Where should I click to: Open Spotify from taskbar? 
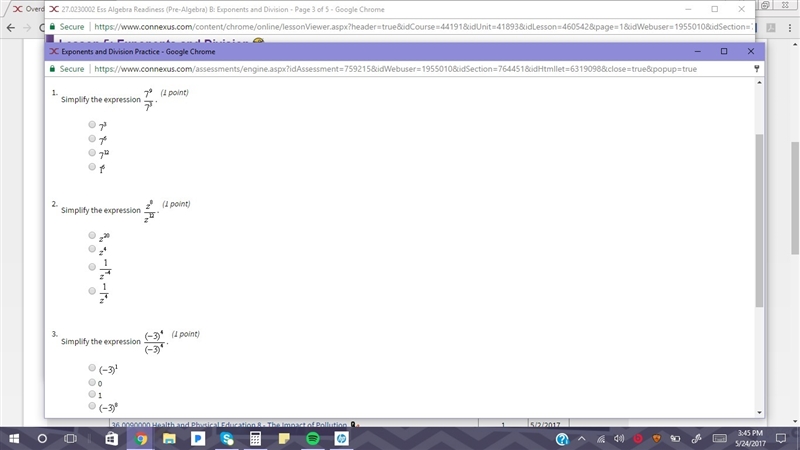(x=313, y=439)
